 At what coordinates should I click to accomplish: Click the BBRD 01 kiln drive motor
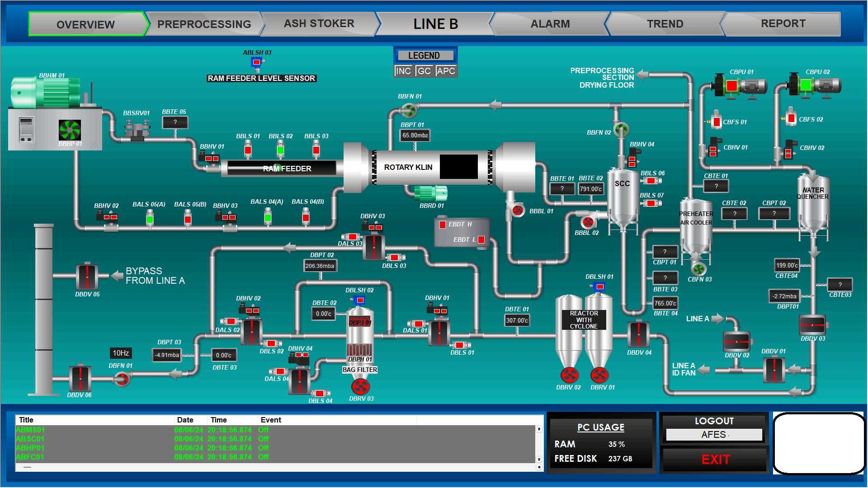click(430, 193)
